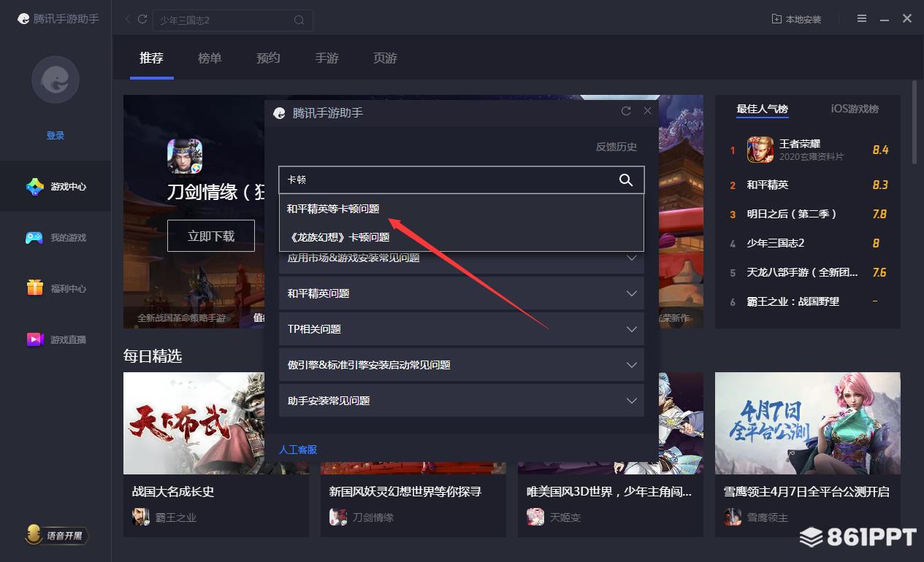Click the search magnifier in the top bar

coord(299,20)
